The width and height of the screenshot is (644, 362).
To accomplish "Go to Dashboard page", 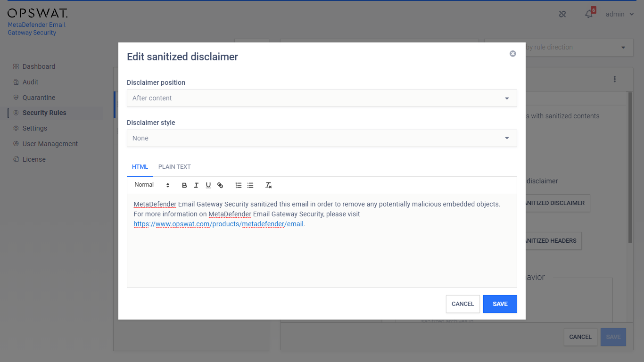I will coord(39,66).
